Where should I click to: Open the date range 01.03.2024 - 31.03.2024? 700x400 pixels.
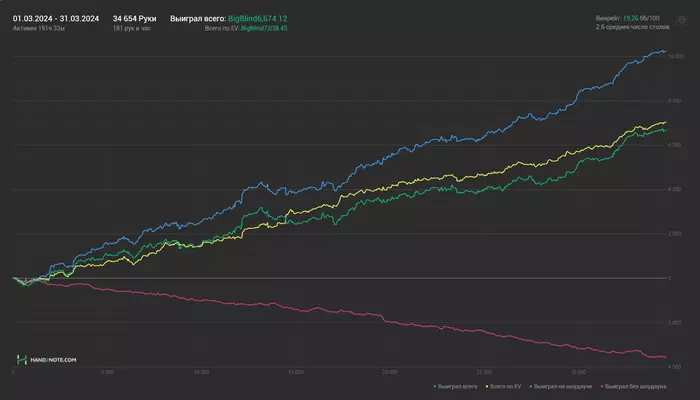[x=55, y=18]
